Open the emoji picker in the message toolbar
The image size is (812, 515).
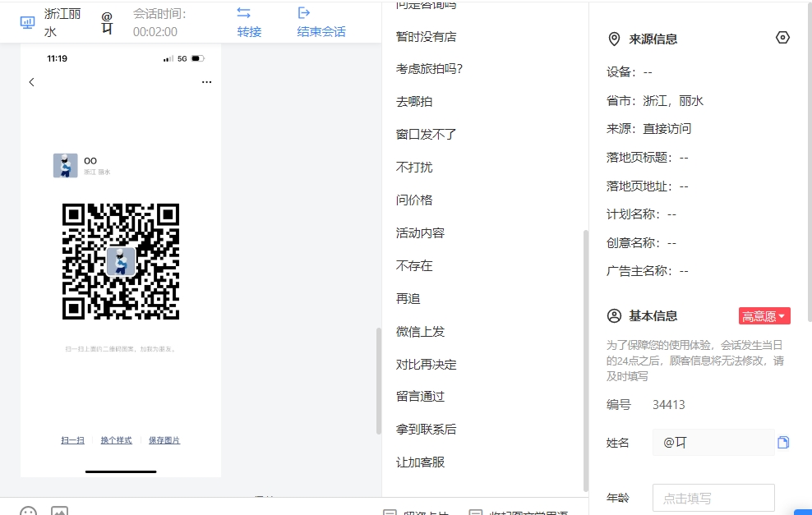(28, 512)
